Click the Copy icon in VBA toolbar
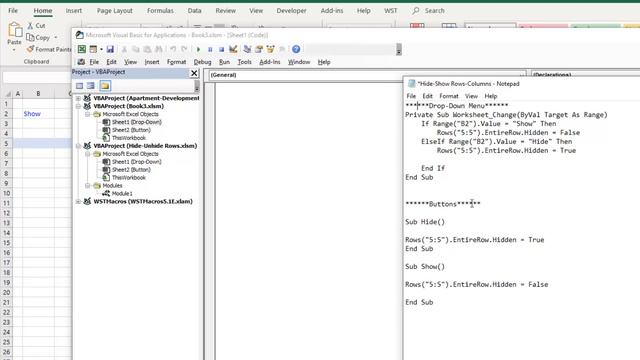This screenshot has height=360, width=640. pos(136,49)
